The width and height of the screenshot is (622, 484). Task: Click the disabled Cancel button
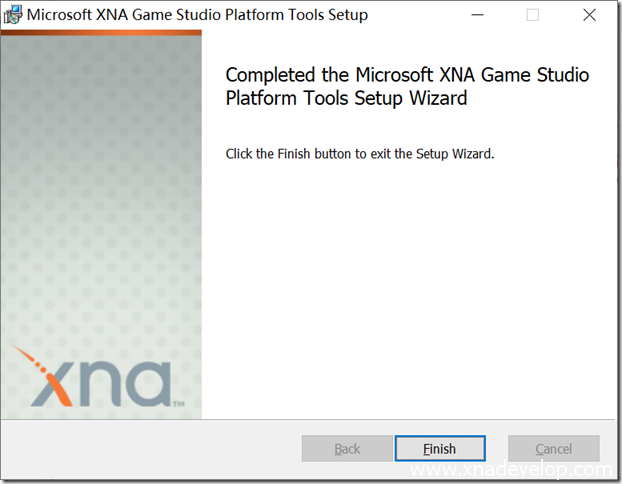click(553, 449)
